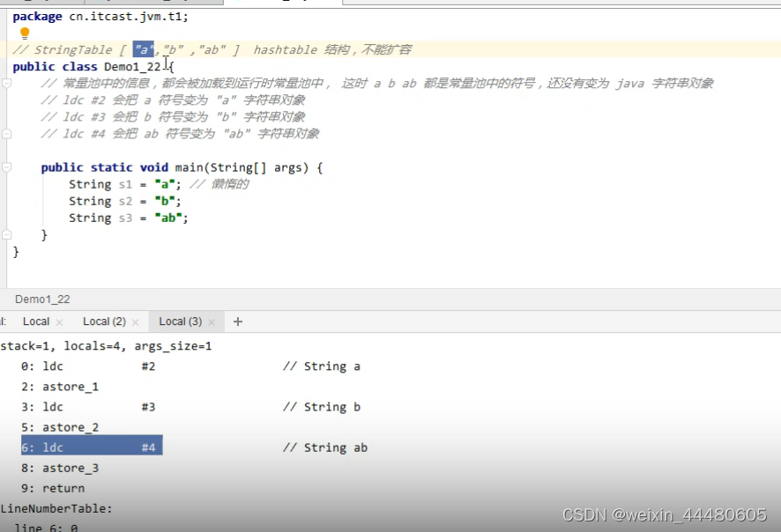Viewport: 781px width, 532px height.
Task: Click the LineNumberTable label
Action: pos(56,508)
